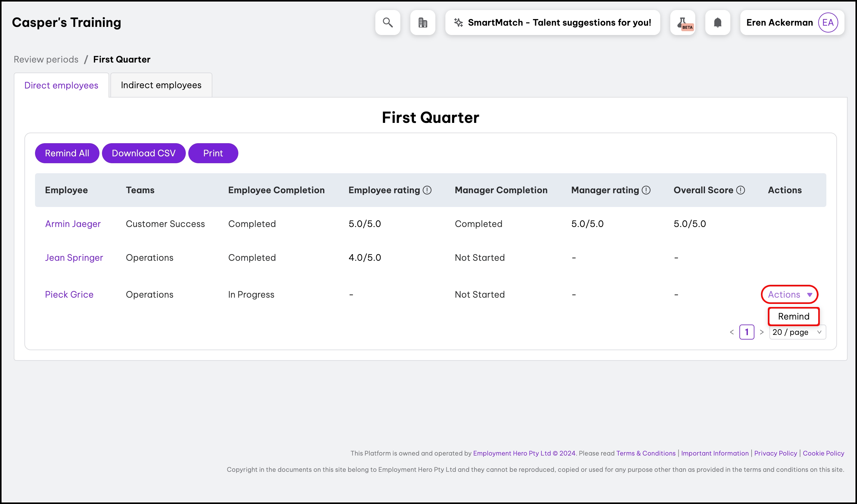Open the 20 / page selector
The image size is (857, 504).
[797, 332]
